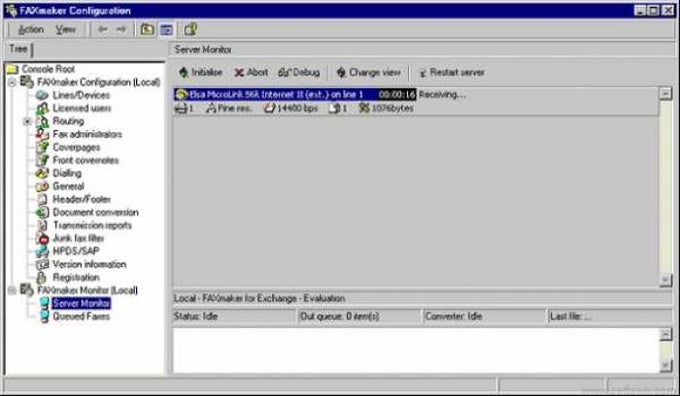Click the Server Monitor pane header

coord(421,49)
